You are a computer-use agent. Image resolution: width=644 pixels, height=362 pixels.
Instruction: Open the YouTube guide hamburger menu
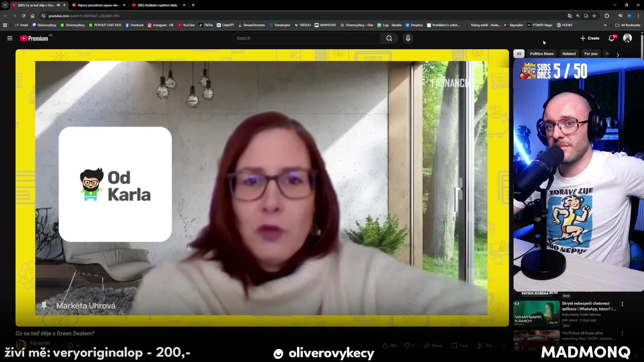(10, 38)
